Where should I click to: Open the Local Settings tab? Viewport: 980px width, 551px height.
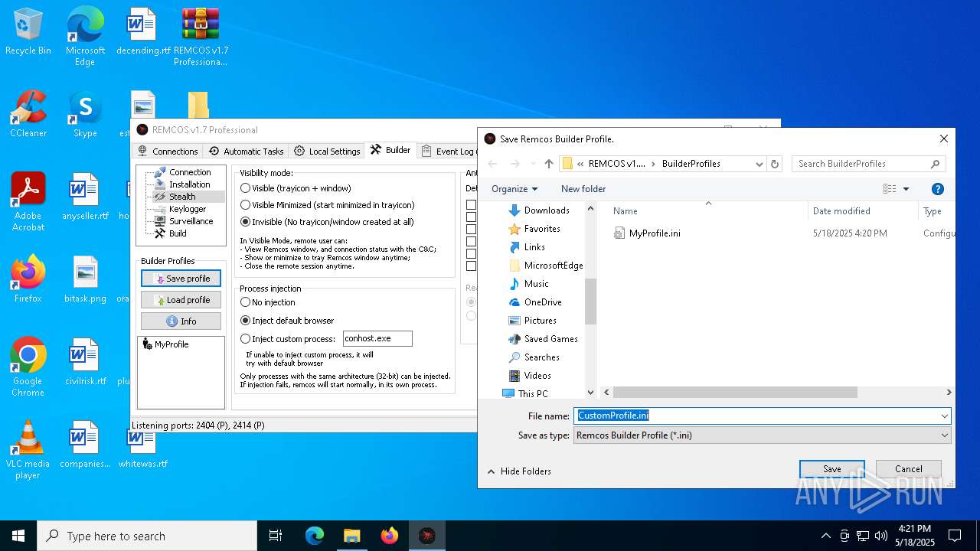point(327,151)
